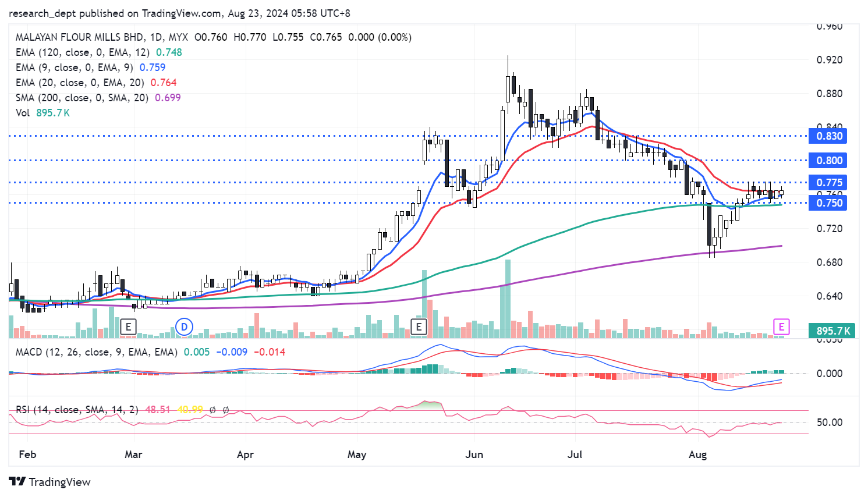Click the earnings E marker in mid-May
The image size is (868, 497).
[418, 327]
